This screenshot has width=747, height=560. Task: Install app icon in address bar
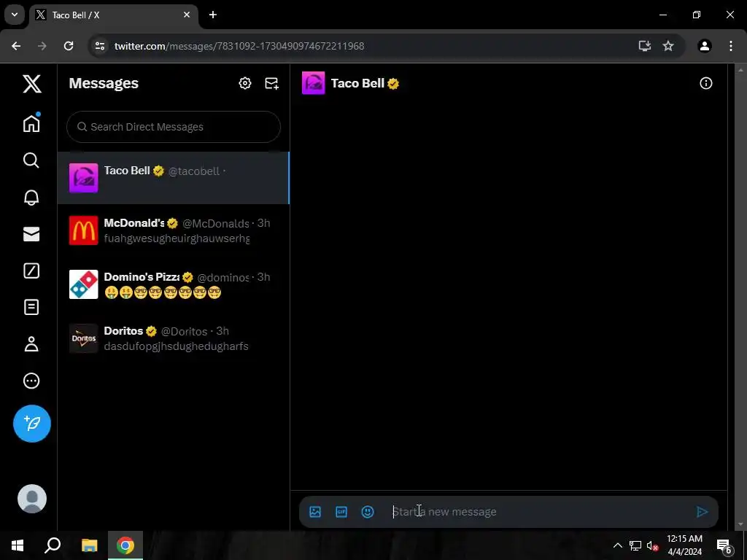coord(645,46)
